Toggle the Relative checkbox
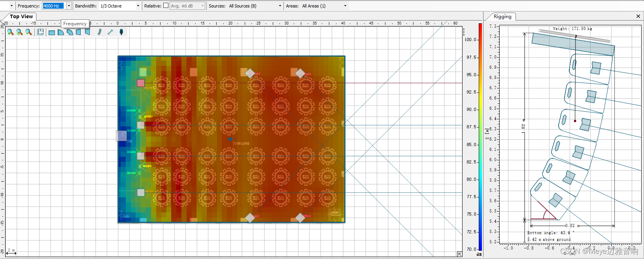The image size is (644, 259). pos(166,6)
